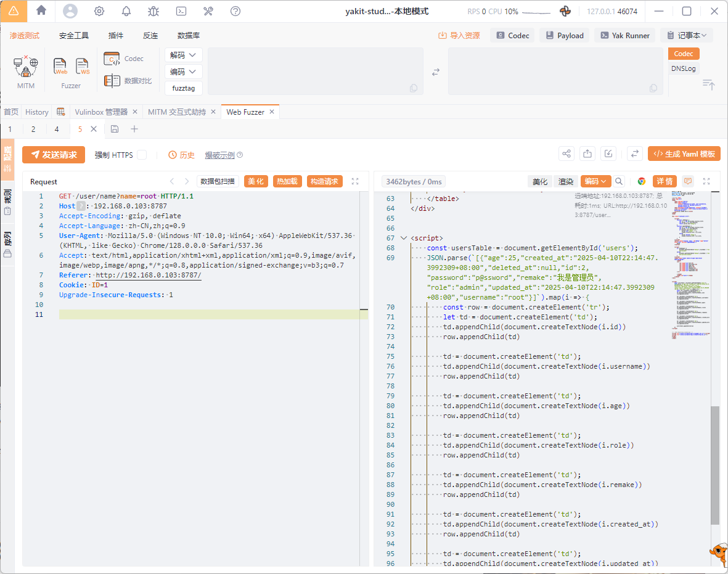Swap codec input and output arrows
Screen dimensions: 728x574
436,72
